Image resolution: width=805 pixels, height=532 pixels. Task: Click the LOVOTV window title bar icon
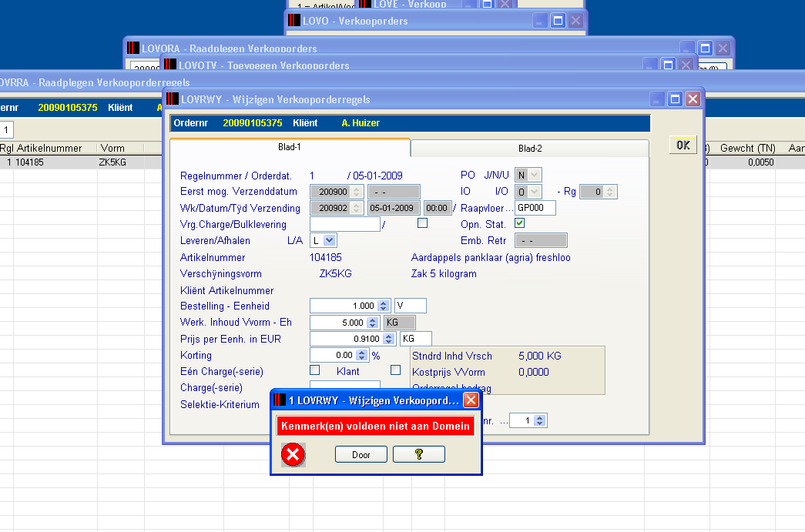coord(170,65)
